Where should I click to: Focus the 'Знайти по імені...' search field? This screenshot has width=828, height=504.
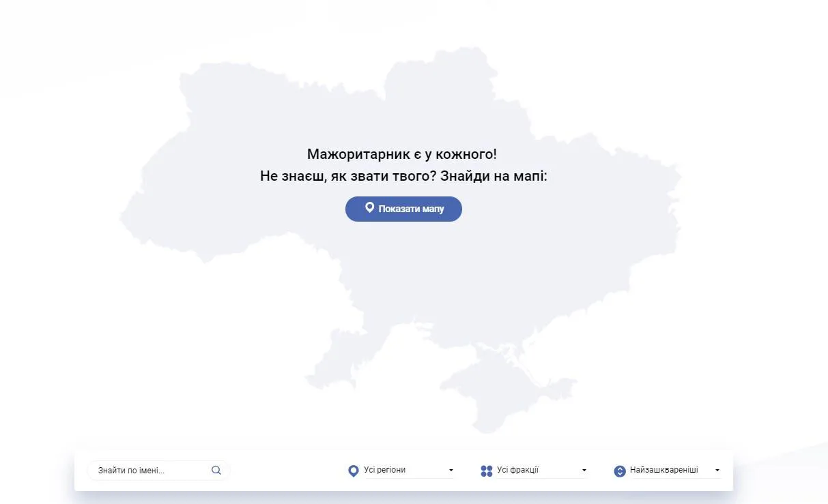(150, 470)
